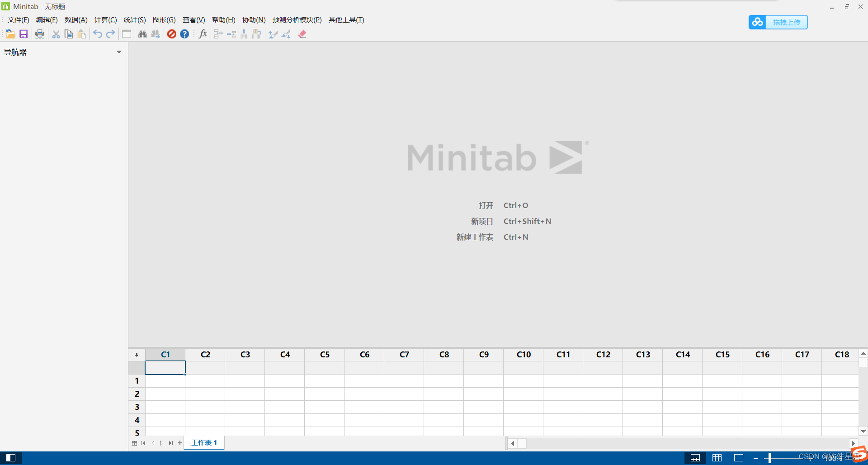Image resolution: width=868 pixels, height=465 pixels.
Task: Open Find with the dark binoculars icon
Action: (x=143, y=34)
